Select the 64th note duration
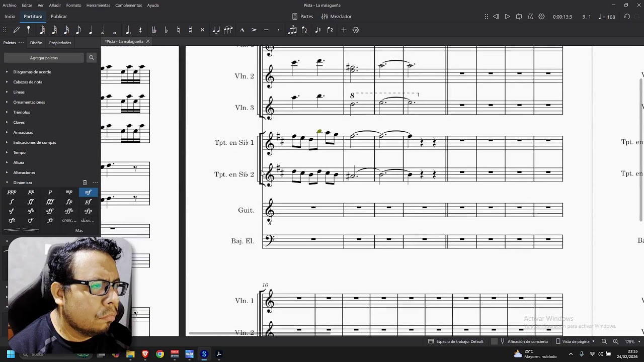Image resolution: width=644 pixels, height=362 pixels. (x=42, y=30)
